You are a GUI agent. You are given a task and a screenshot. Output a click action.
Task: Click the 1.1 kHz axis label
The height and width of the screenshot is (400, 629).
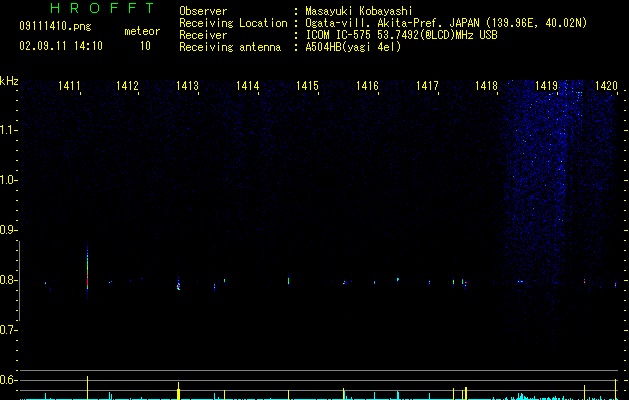click(8, 130)
